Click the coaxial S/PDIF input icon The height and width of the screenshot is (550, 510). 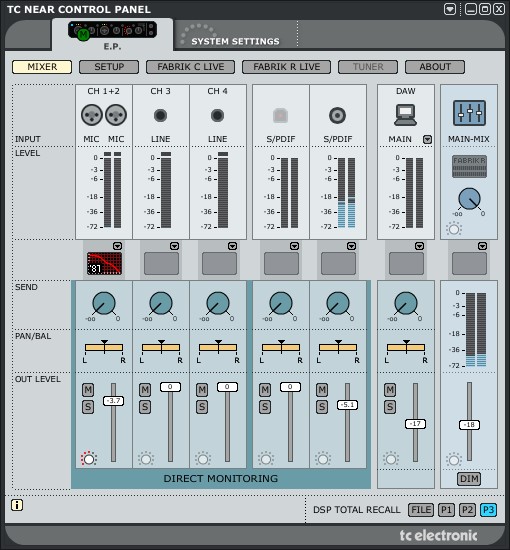(x=337, y=115)
